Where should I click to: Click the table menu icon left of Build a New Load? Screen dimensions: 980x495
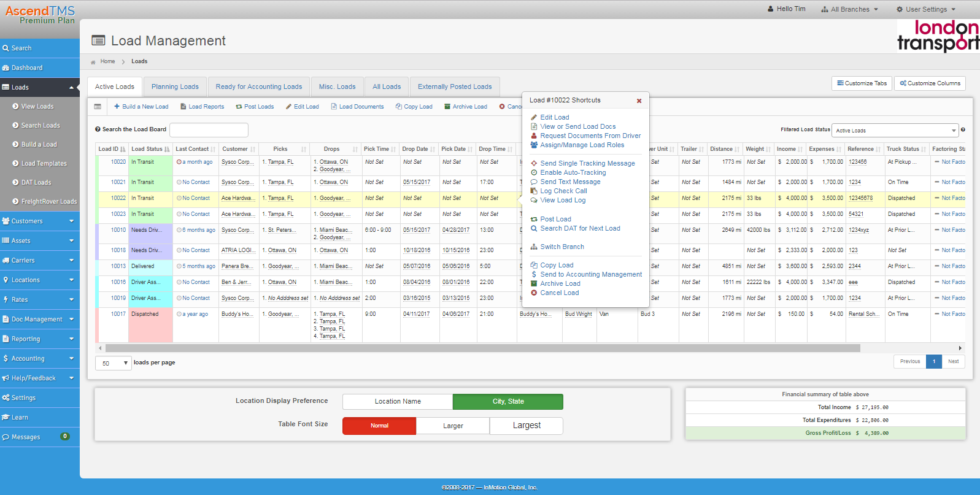point(98,107)
